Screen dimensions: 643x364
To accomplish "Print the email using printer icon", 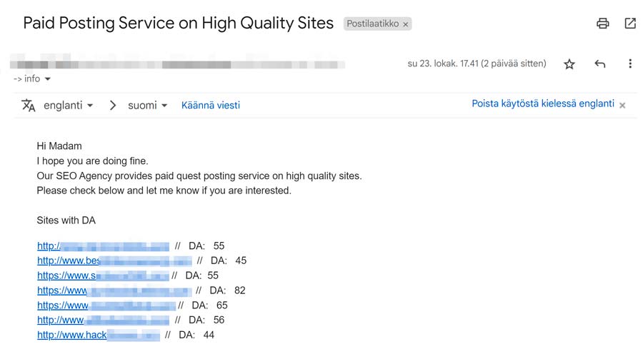I will pyautogui.click(x=602, y=24).
